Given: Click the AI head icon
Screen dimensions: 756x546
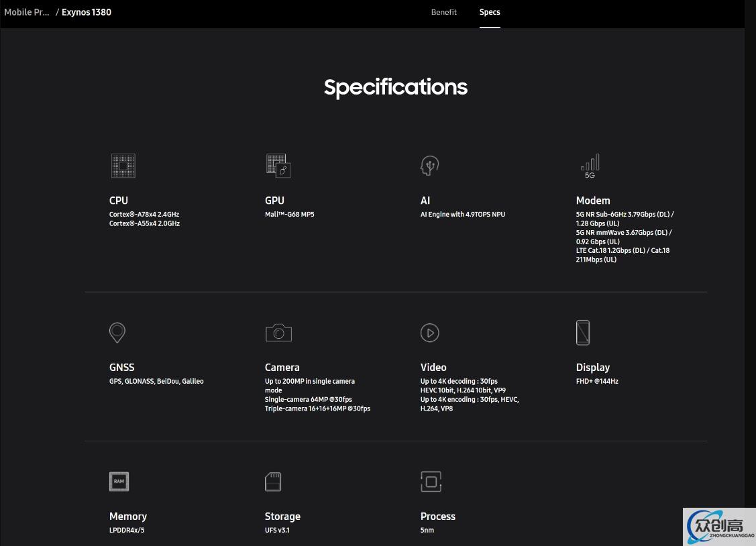Looking at the screenshot, I should 429,166.
